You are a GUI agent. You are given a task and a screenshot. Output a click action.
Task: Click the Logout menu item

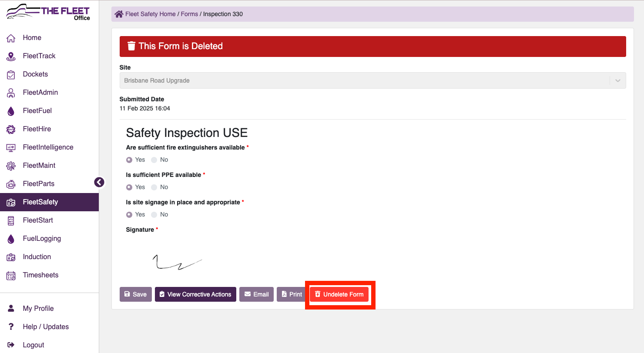click(x=49, y=345)
